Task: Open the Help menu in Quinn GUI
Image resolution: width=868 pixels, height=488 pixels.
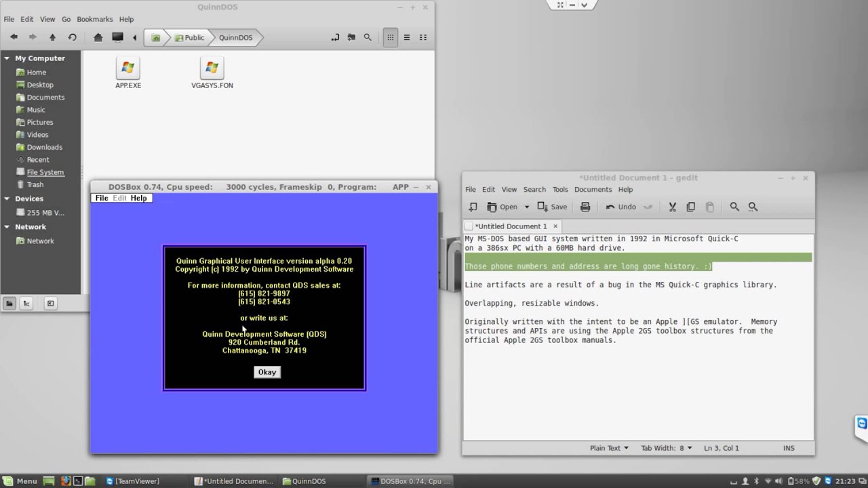Action: 139,198
